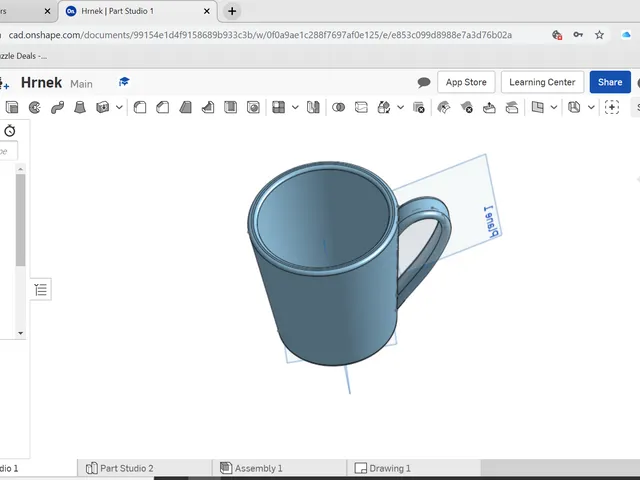Open the Transform tool dropdown arrow
Image resolution: width=640 pixels, height=480 pixels.
click(400, 107)
